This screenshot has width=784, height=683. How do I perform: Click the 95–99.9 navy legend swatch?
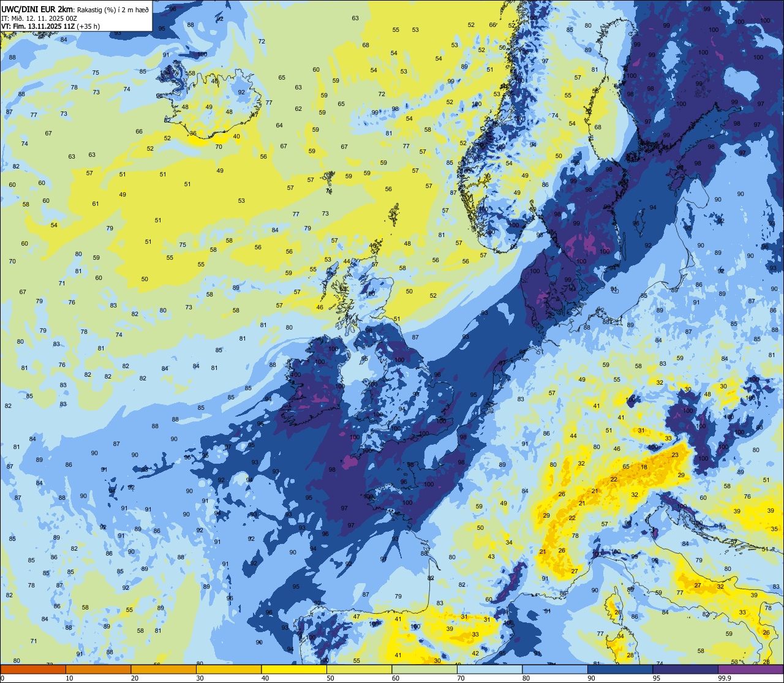pos(685,670)
